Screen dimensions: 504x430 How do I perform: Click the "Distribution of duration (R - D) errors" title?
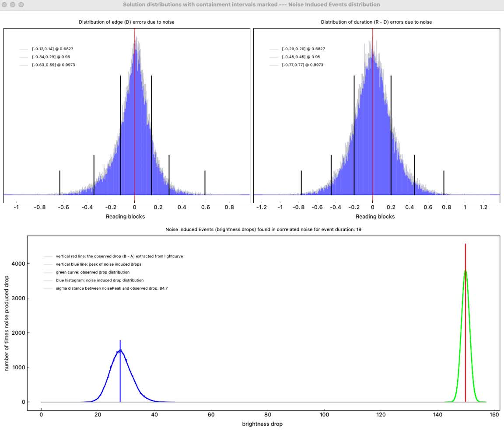(x=376, y=22)
